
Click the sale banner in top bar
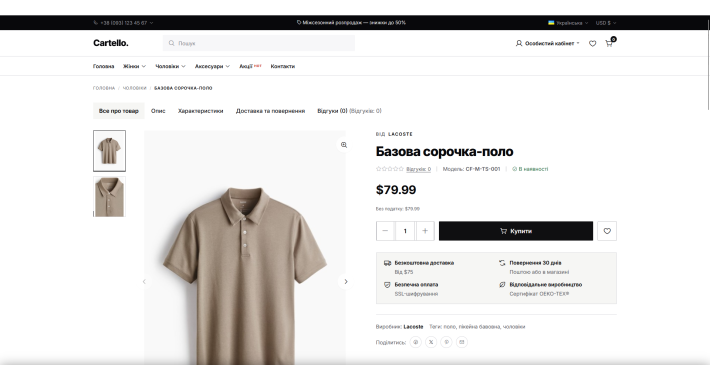pyautogui.click(x=351, y=23)
